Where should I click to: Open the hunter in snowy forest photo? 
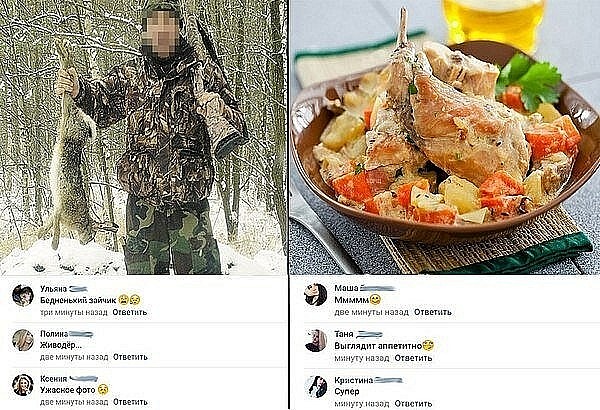143,137
